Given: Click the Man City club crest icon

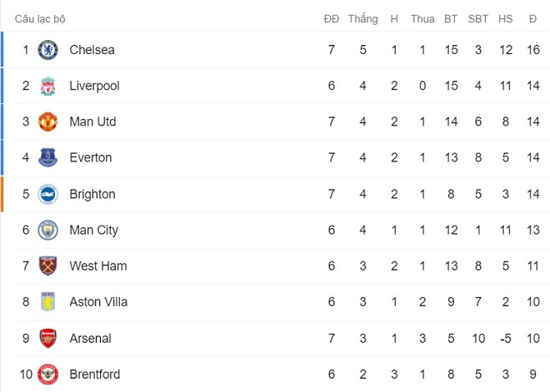Looking at the screenshot, I should (x=47, y=230).
